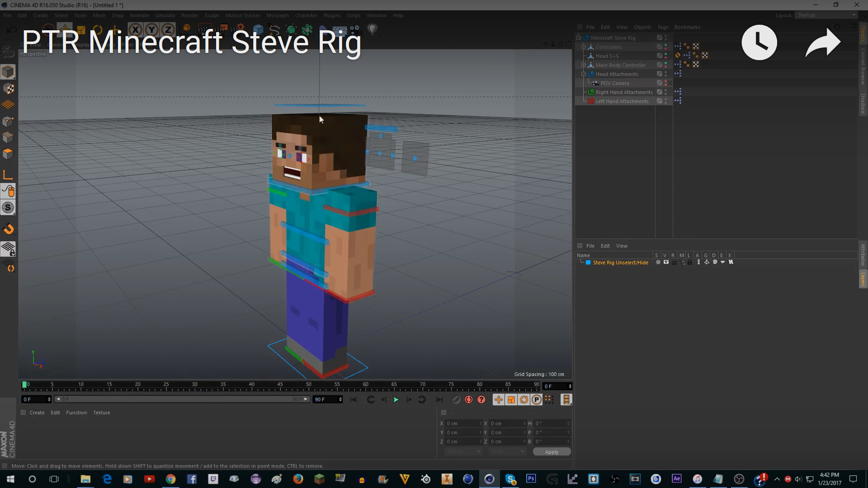Open the Simulate menu
This screenshot has width=868, height=488.
tap(165, 15)
